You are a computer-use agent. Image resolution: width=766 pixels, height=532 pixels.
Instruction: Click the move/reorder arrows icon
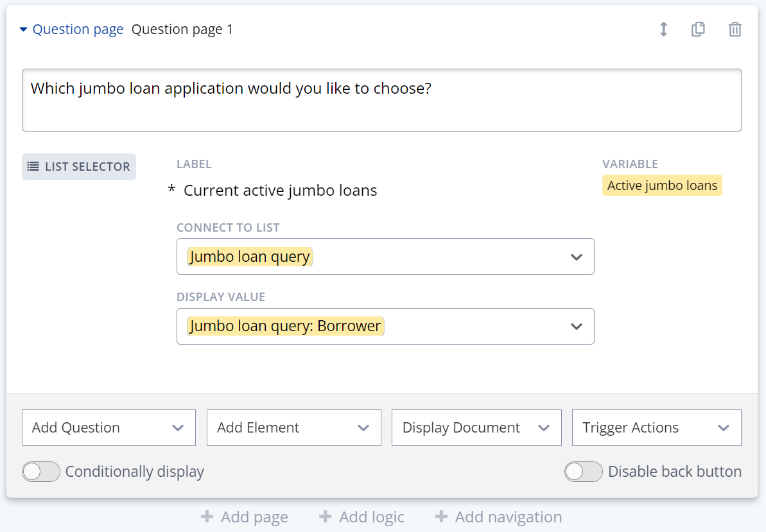(664, 30)
